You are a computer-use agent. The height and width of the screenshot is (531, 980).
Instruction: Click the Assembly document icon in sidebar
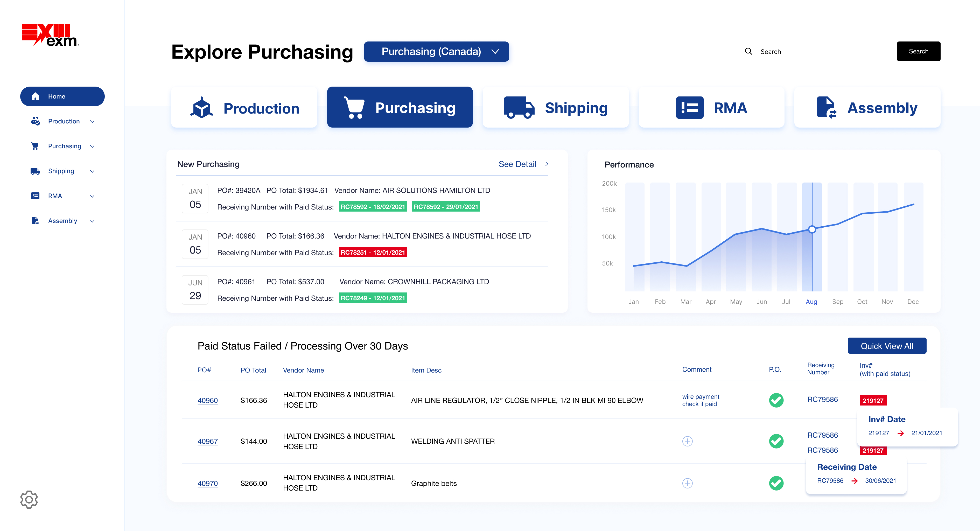[x=35, y=221]
